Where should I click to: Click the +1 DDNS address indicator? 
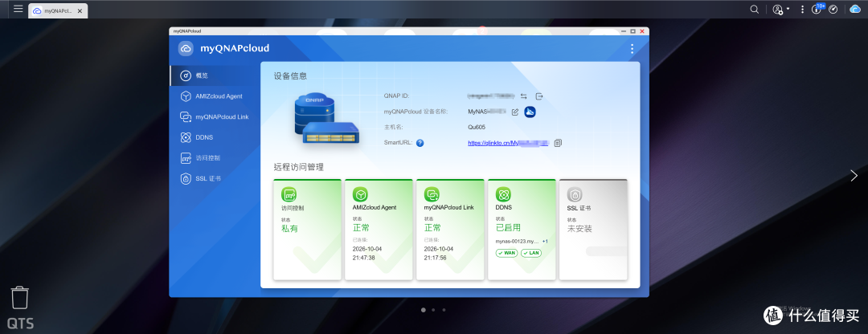(x=545, y=242)
